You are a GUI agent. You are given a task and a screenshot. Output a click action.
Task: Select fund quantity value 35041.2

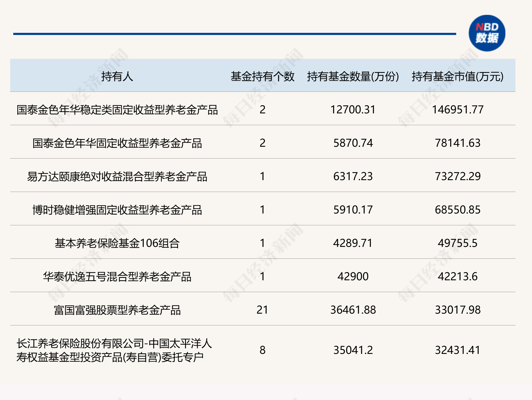[x=353, y=350]
